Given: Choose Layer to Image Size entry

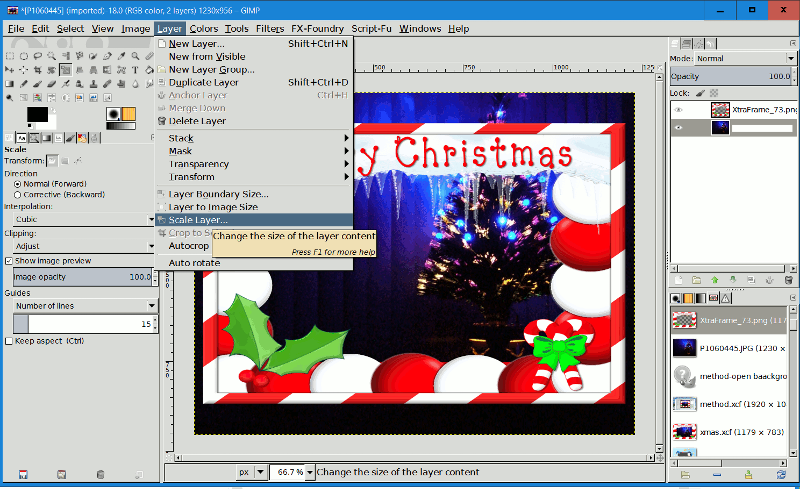Looking at the screenshot, I should tap(253, 207).
